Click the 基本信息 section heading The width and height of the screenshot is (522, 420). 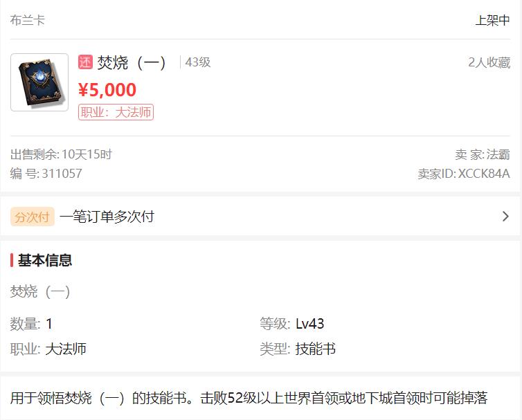tap(44, 260)
